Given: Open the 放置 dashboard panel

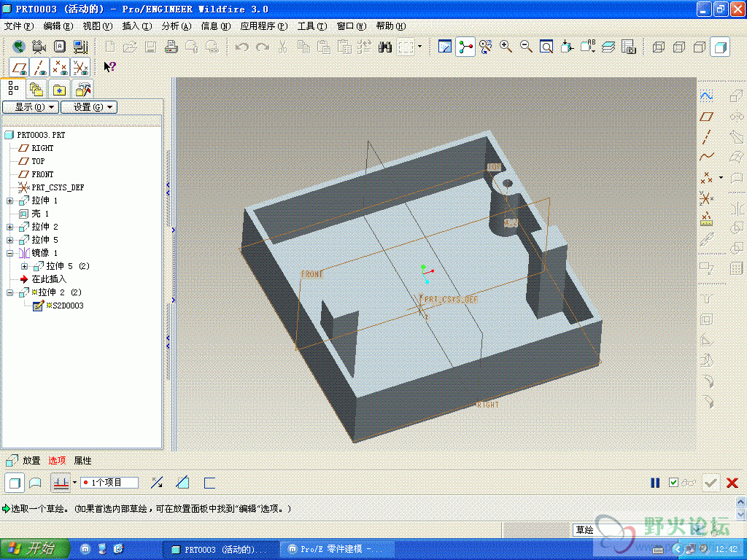Looking at the screenshot, I should [x=31, y=461].
